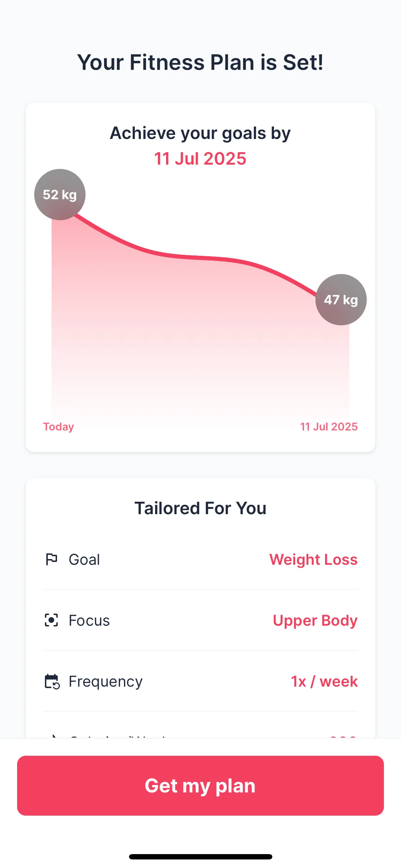Tap the 47 kg target weight bubble
Viewport: 401px width, 868px height.
click(x=341, y=300)
